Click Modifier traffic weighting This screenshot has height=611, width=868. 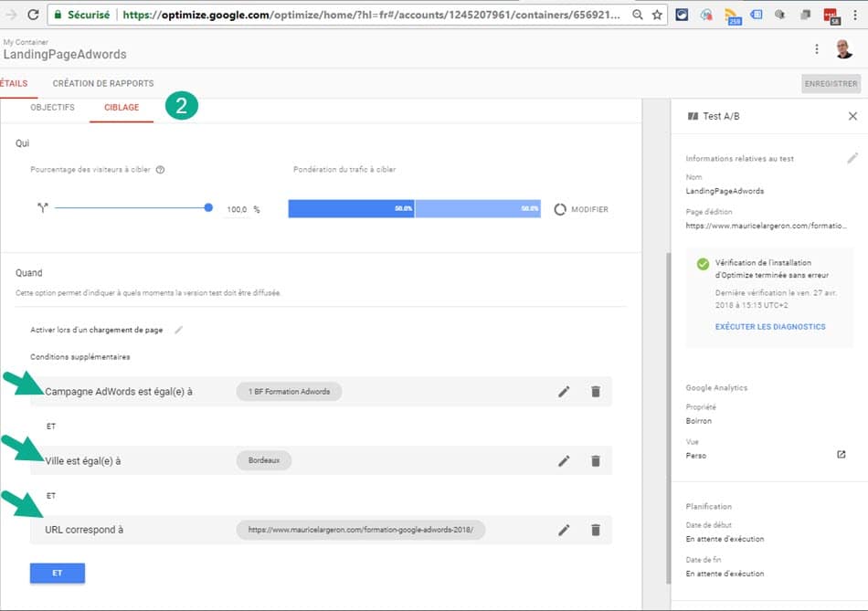point(581,209)
